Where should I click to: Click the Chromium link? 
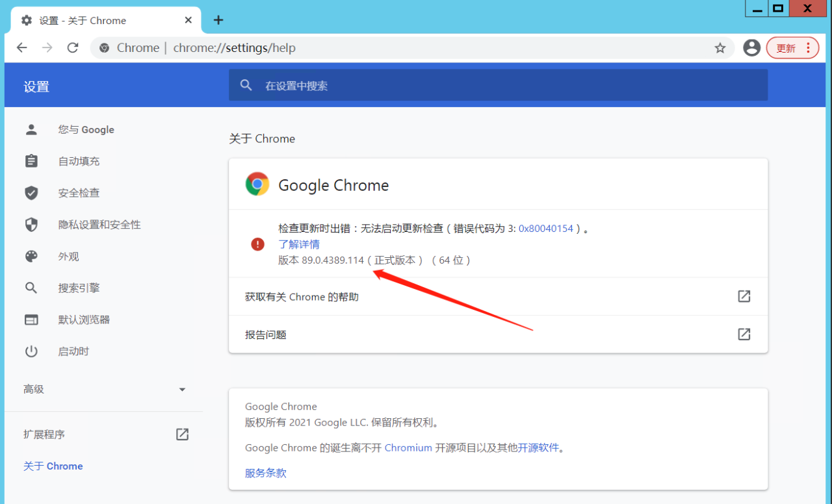pyautogui.click(x=408, y=447)
